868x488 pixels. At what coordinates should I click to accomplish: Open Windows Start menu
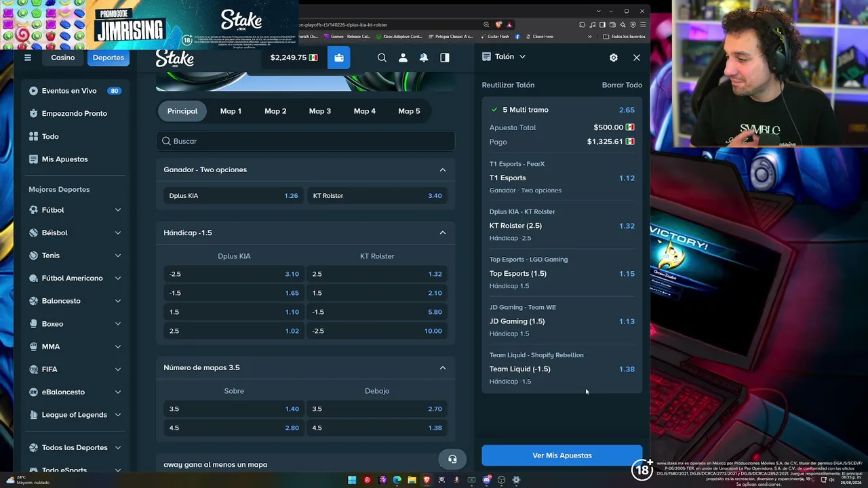coord(352,480)
